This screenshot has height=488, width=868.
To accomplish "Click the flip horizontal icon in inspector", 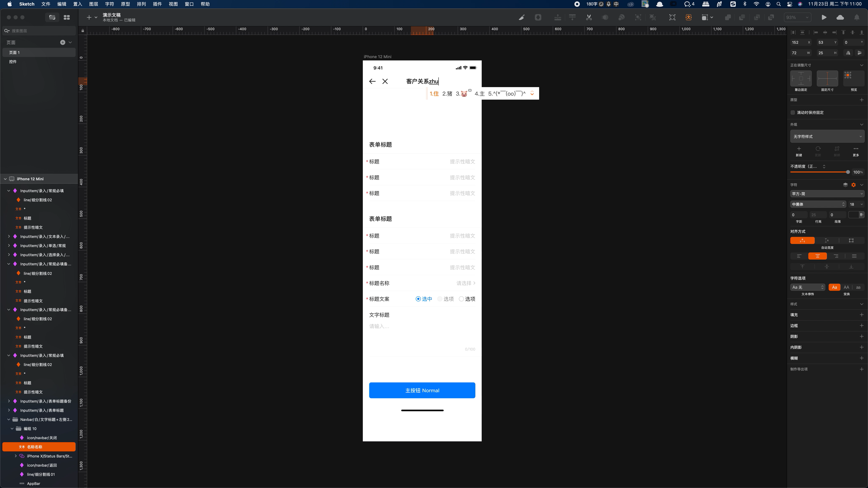I will coord(848,53).
